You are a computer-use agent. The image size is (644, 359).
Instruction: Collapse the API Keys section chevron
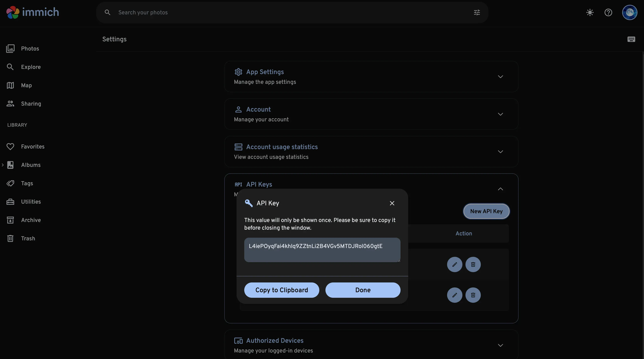500,189
